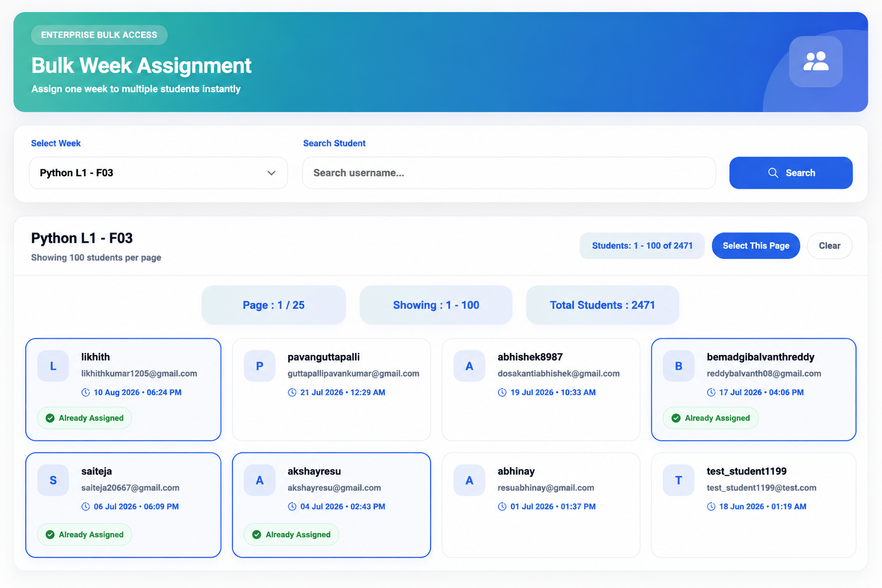Select the saiteja student name
Screen dimensions: 882x588
[96, 471]
